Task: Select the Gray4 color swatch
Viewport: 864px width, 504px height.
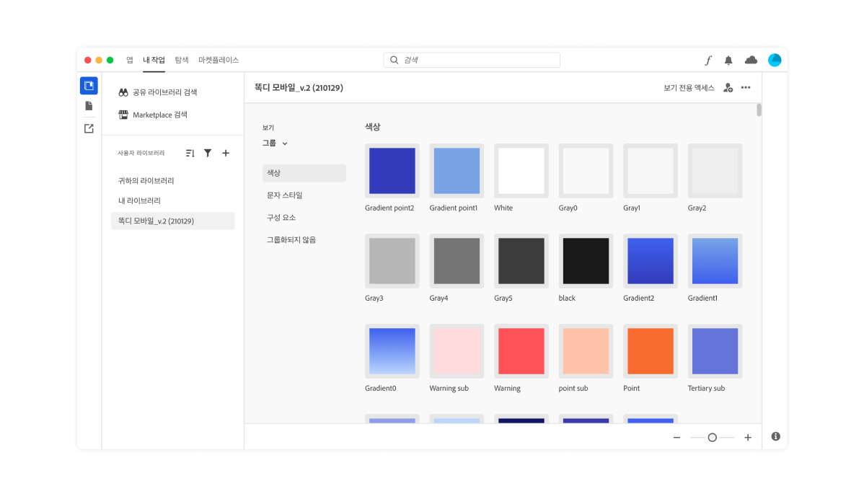Action: pyautogui.click(x=457, y=261)
